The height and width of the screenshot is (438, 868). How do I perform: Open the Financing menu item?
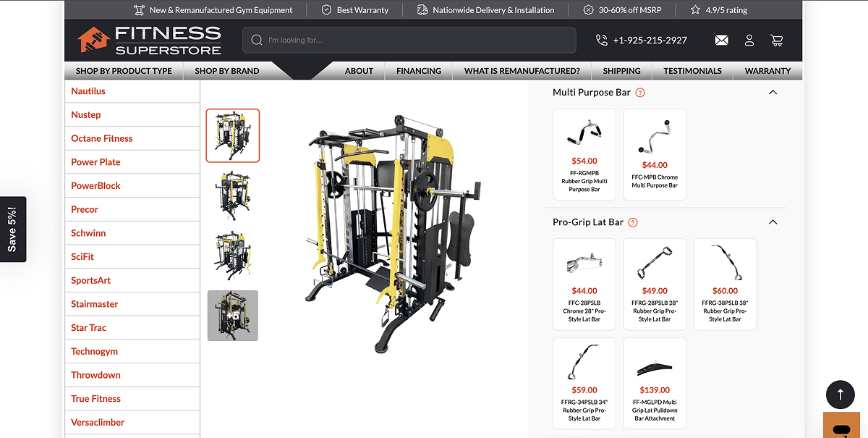coord(419,71)
